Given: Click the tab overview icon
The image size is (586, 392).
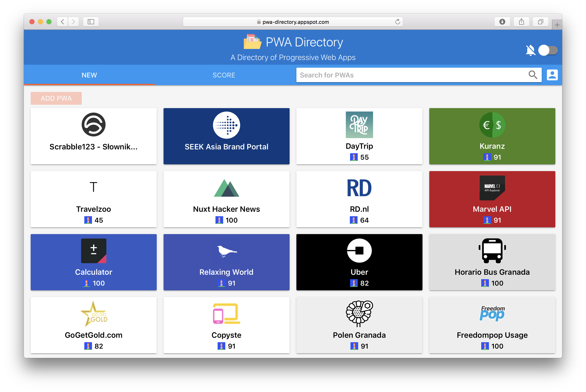Looking at the screenshot, I should click(x=540, y=22).
